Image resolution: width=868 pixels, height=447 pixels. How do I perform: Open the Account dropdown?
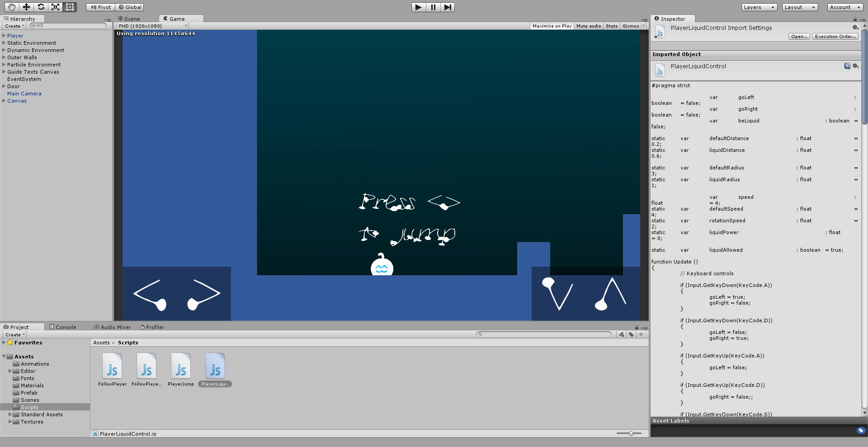point(844,7)
